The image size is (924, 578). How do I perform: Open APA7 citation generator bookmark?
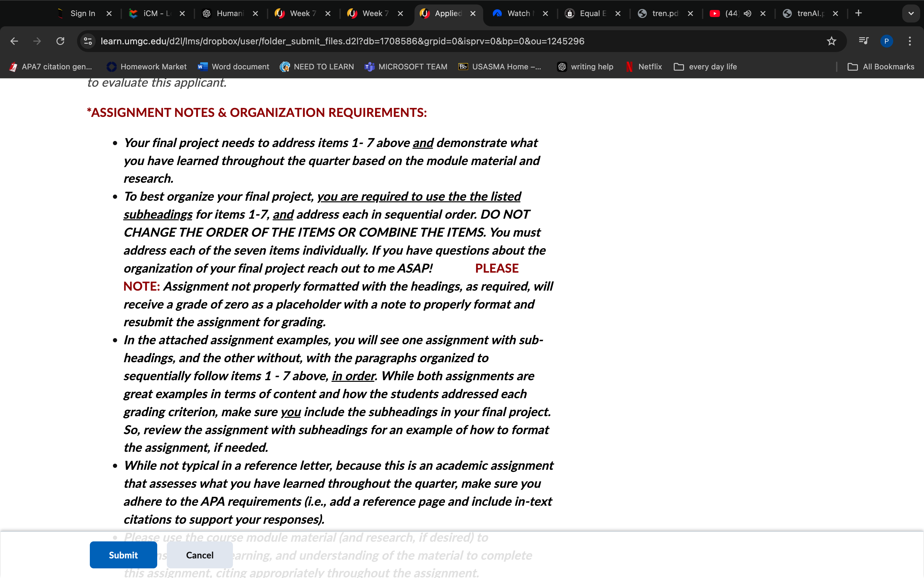coord(51,67)
